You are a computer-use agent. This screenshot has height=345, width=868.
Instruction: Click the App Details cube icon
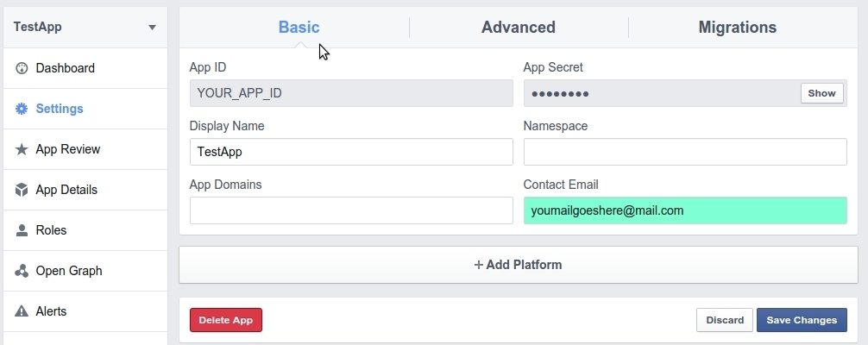[22, 190]
